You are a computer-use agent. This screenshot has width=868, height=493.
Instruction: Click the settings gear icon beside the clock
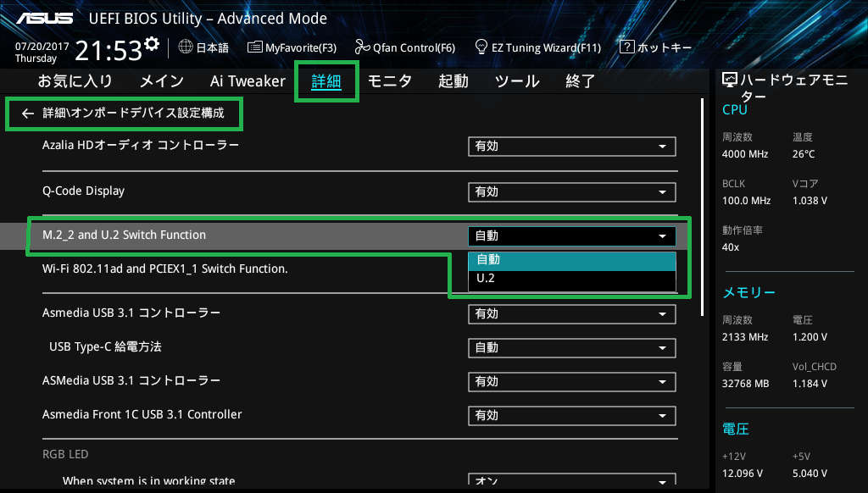pos(152,44)
